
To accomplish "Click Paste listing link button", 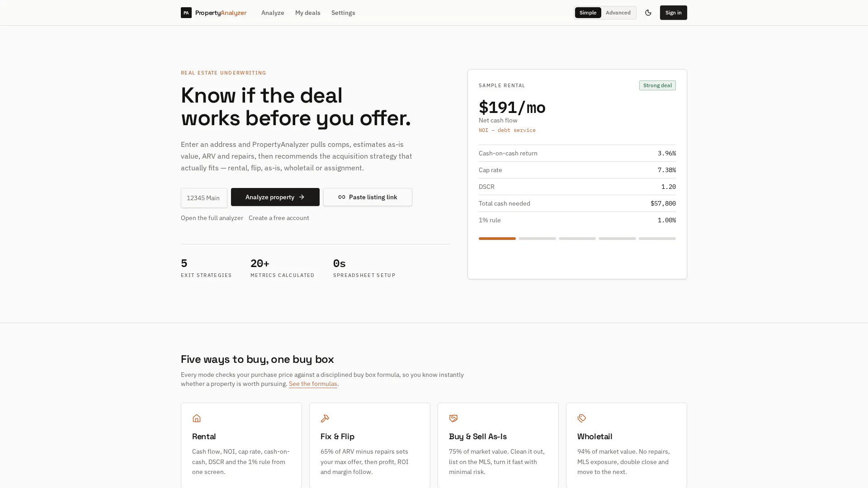I will pos(368,197).
